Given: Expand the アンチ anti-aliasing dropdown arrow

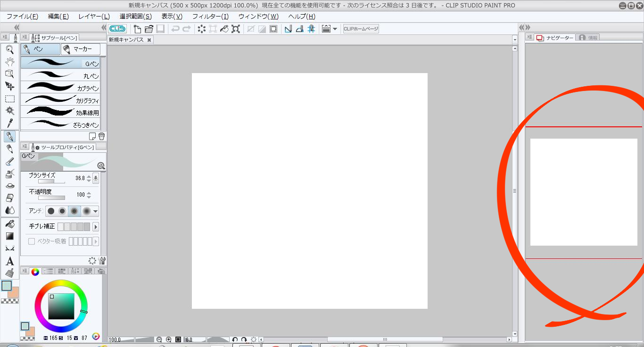Looking at the screenshot, I should coord(96,211).
